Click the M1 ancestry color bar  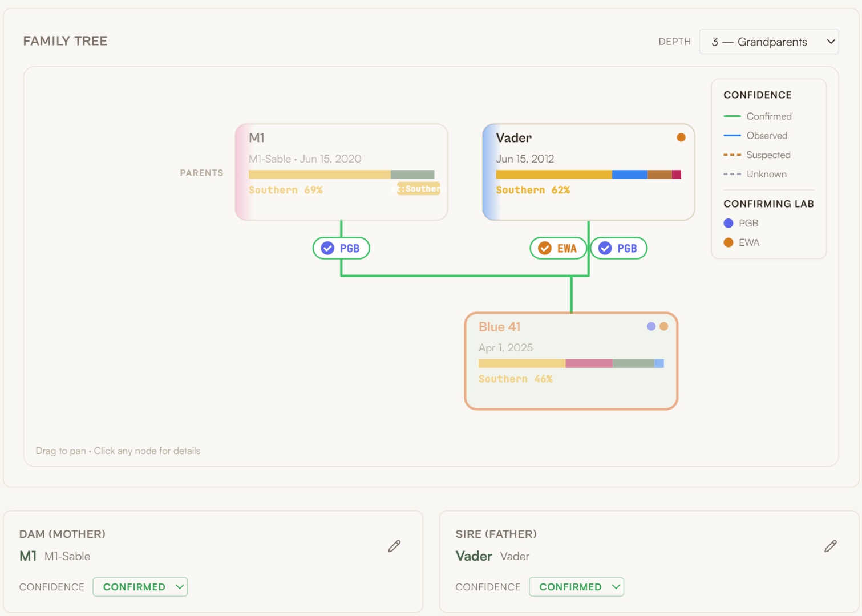341,175
